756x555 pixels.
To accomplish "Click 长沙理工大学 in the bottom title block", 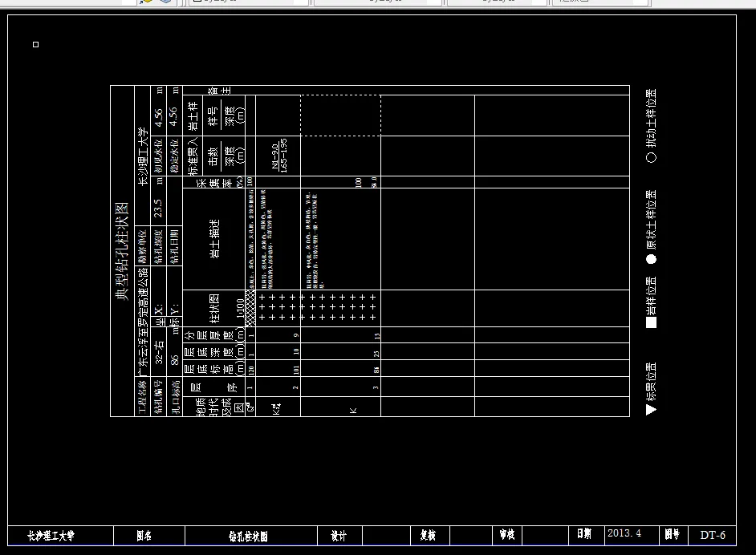I will (x=51, y=536).
